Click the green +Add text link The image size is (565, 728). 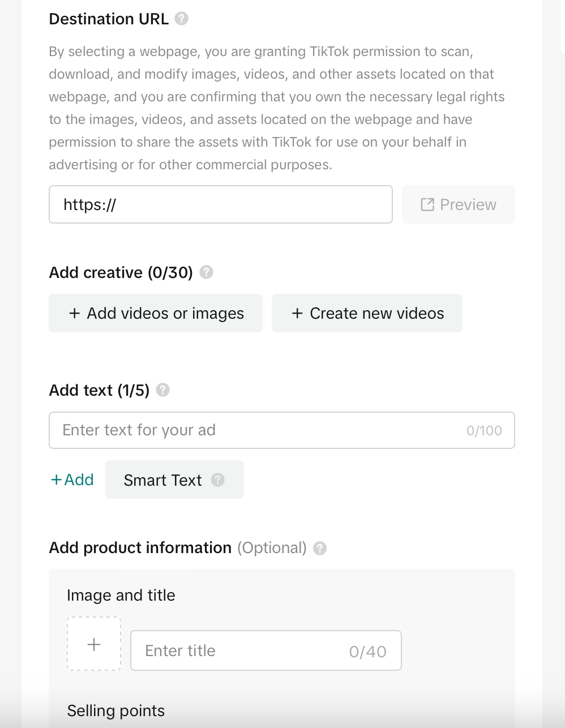72,479
